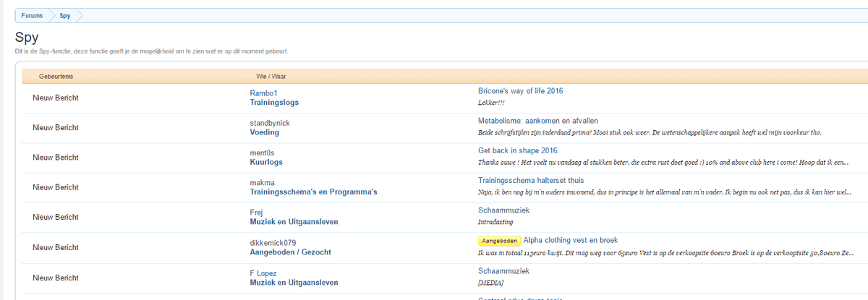Open Frej's user profile
This screenshot has height=300, width=868.
pyautogui.click(x=257, y=213)
